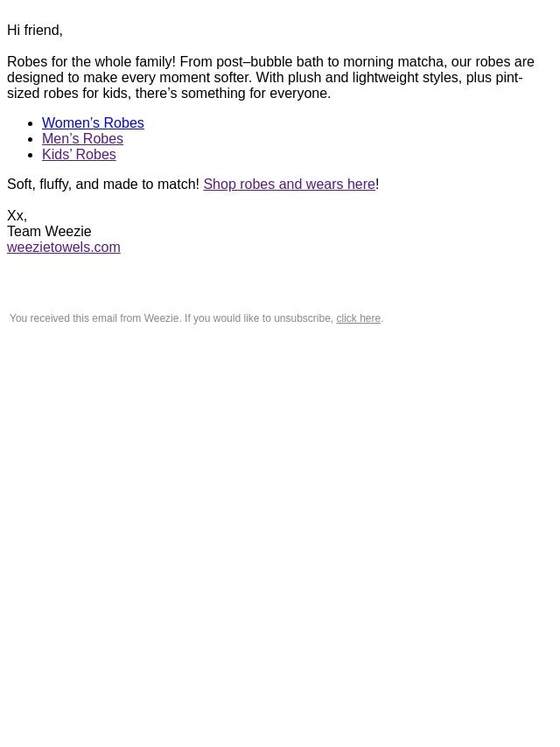Click the bullet before Men's Robes
560x747 pixels.
tap(31, 140)
